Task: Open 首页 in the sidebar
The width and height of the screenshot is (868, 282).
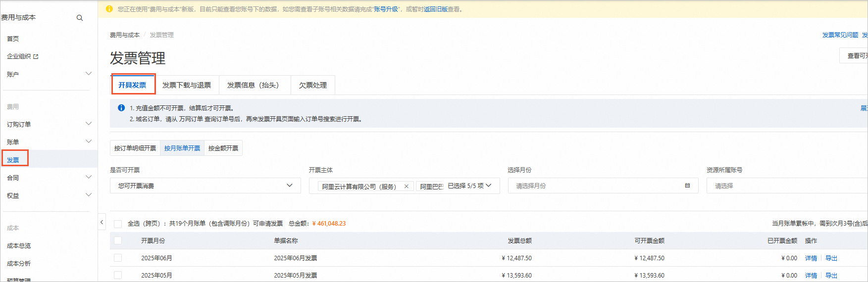Action: [13, 39]
